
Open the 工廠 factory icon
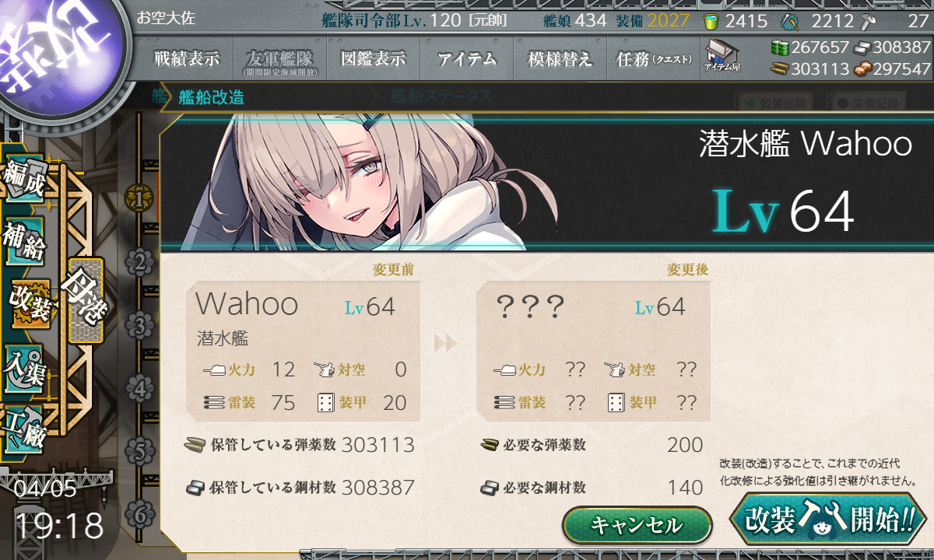tap(23, 429)
